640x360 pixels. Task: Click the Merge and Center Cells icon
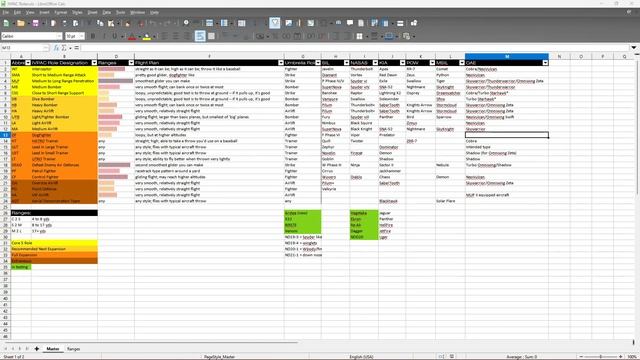211,36
